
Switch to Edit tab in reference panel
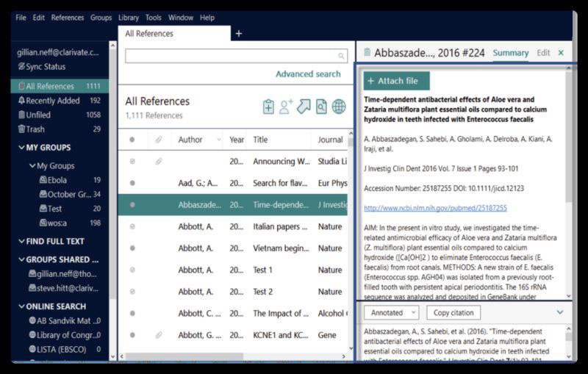click(543, 53)
